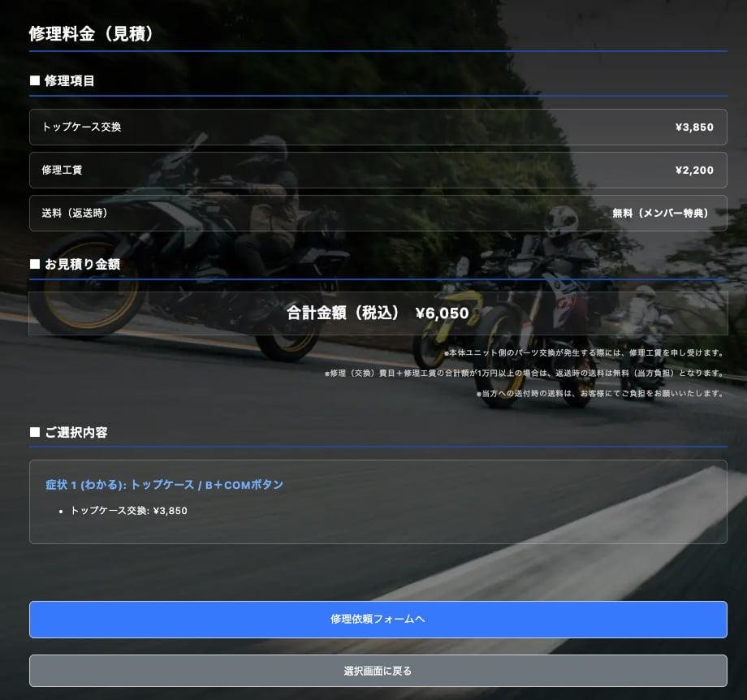The height and width of the screenshot is (700, 747).
Task: Click the square bullet beside 修理項目
Action: [35, 80]
